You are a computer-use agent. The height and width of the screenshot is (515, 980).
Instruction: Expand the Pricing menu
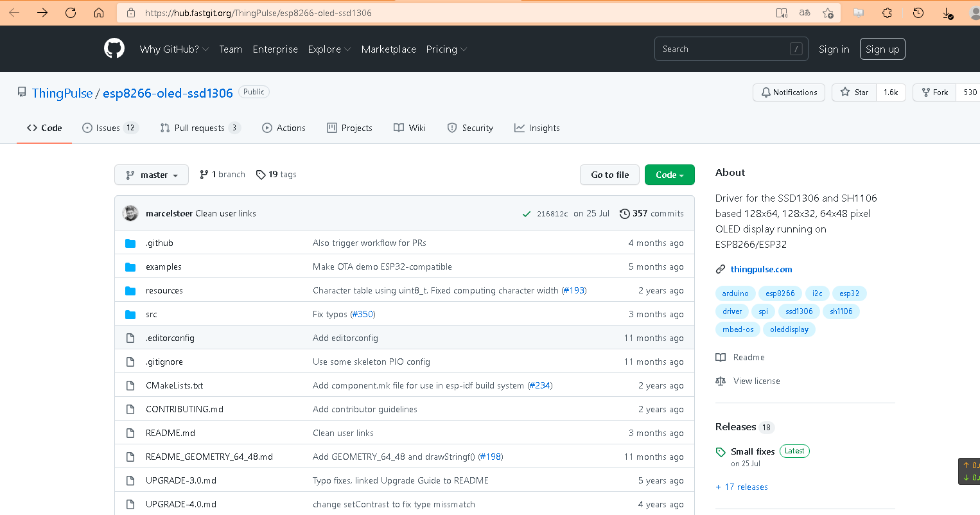[x=446, y=49]
